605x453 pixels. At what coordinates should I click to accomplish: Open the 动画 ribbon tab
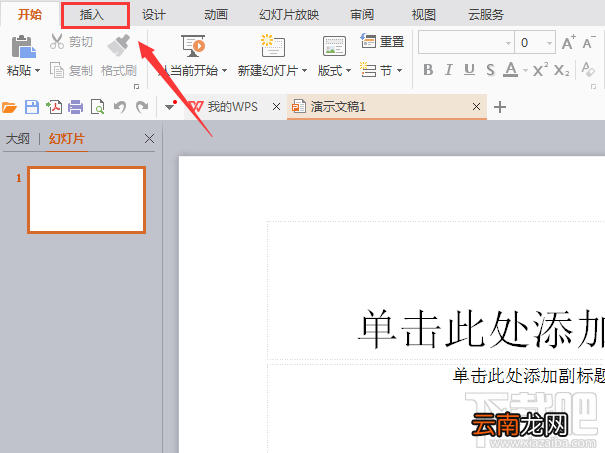(216, 15)
